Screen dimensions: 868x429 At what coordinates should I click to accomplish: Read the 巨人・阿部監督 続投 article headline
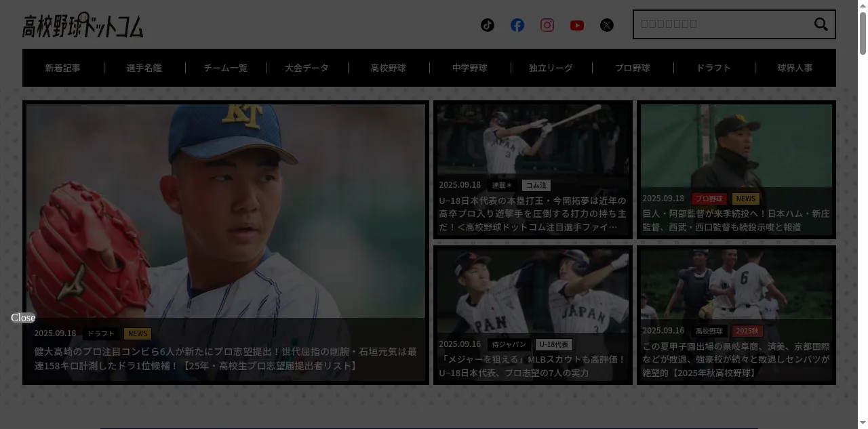tap(736, 220)
